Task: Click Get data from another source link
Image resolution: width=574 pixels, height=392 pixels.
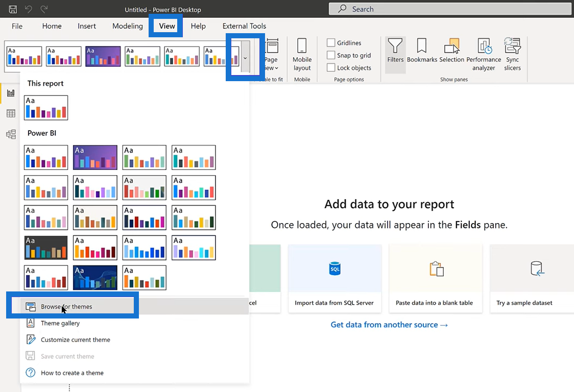Action: 389,325
